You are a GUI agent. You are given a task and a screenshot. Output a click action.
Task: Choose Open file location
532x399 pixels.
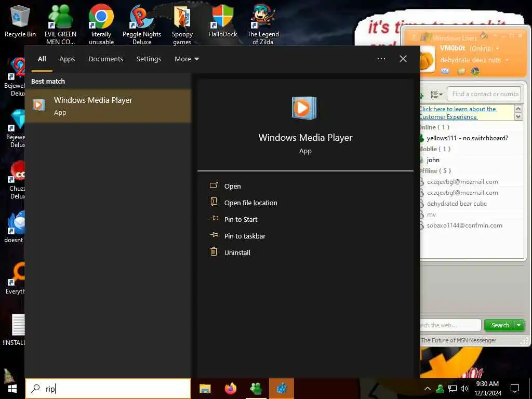tap(250, 203)
